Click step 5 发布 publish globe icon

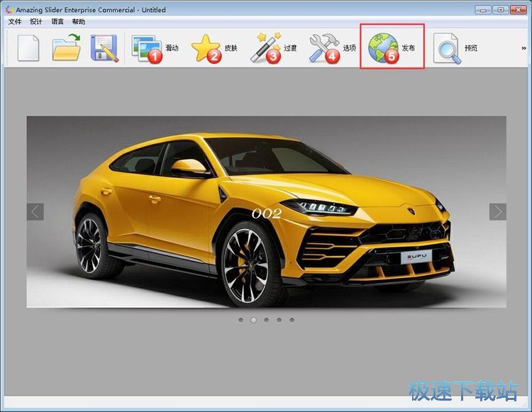click(383, 48)
